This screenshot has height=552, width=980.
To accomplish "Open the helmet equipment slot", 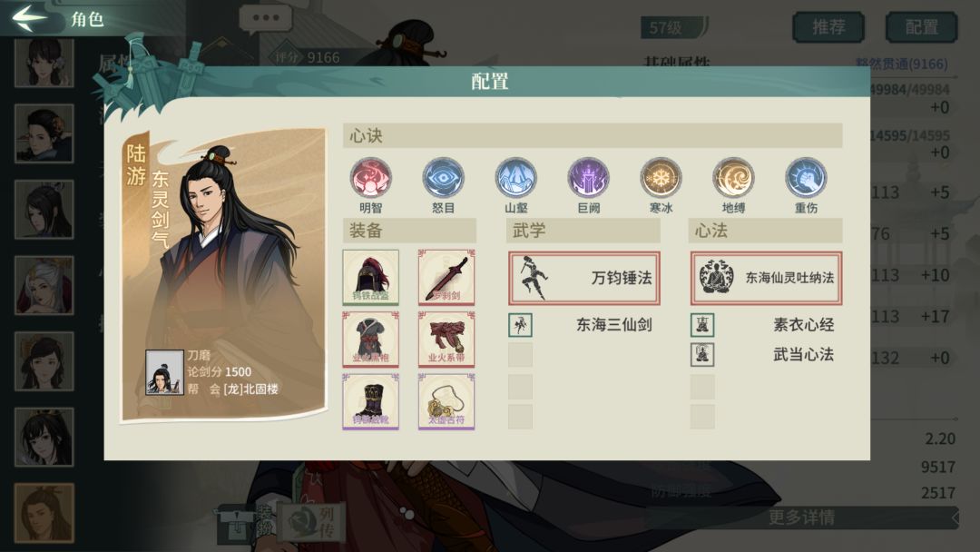I will (x=370, y=277).
